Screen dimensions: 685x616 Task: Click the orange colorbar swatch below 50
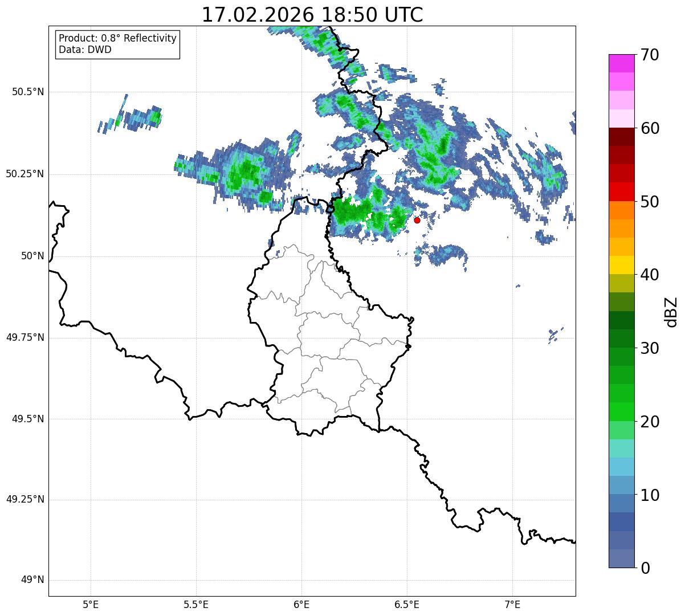tap(621, 210)
